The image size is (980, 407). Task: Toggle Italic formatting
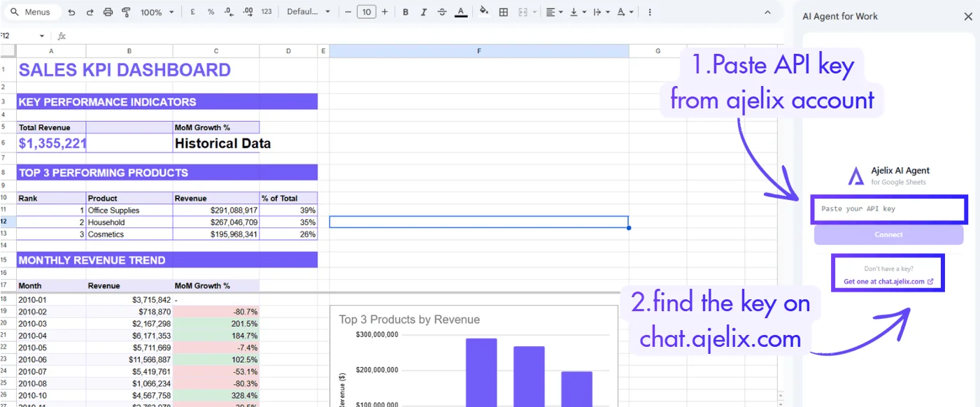(424, 12)
